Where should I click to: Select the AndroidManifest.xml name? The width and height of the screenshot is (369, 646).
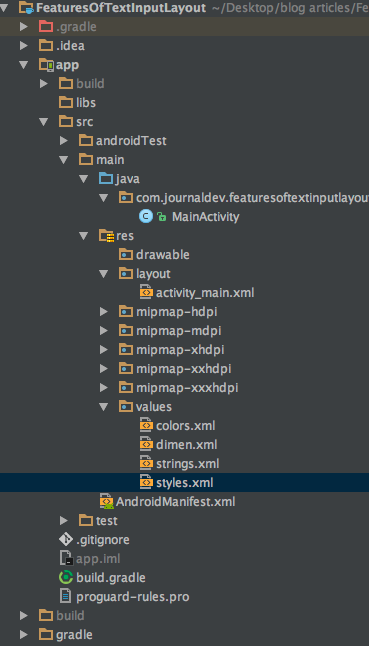click(175, 502)
